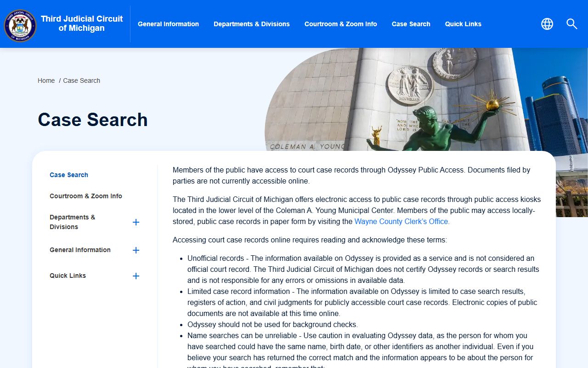Open Courtroom & Zoom Info in the sidebar

86,196
